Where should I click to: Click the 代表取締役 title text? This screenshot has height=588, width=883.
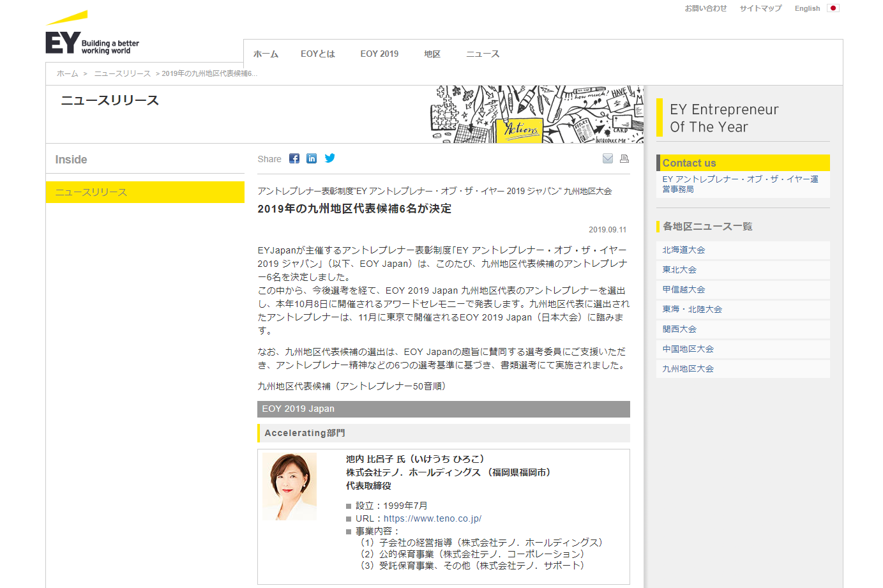(x=368, y=486)
